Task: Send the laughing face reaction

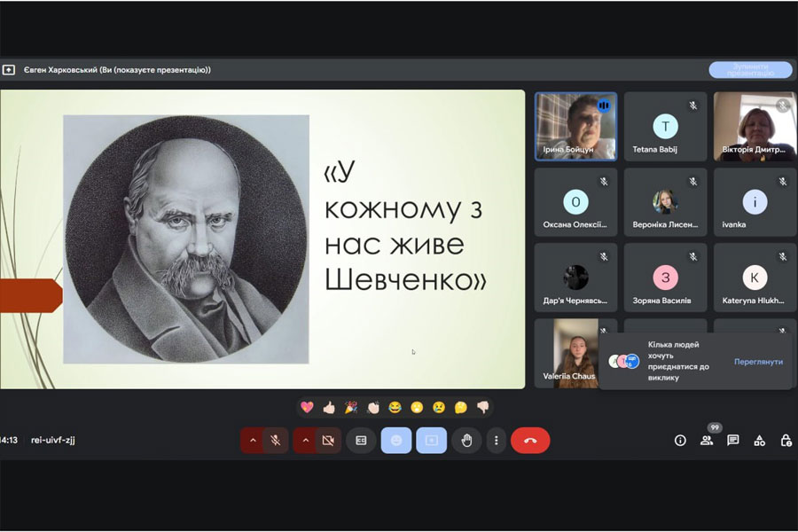Action: [395, 407]
